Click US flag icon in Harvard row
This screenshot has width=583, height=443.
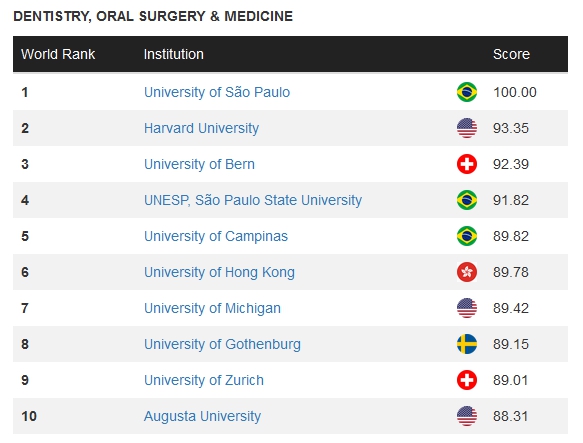pyautogui.click(x=467, y=128)
